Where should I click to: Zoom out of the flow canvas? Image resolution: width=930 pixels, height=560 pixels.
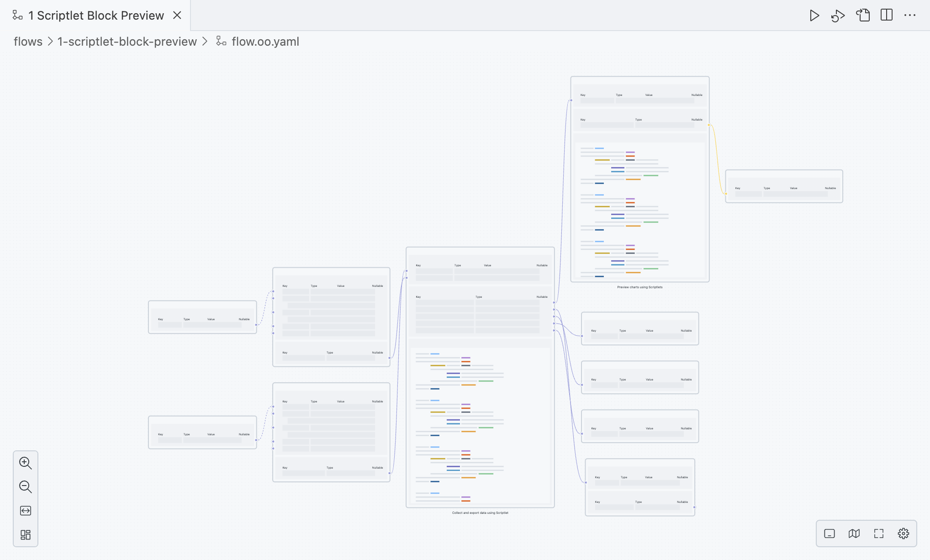click(26, 487)
